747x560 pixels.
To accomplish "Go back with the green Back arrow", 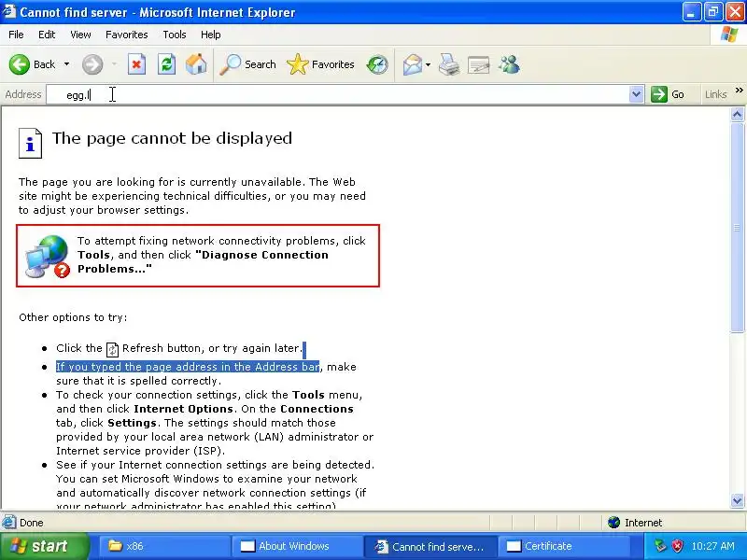I will pos(20,64).
